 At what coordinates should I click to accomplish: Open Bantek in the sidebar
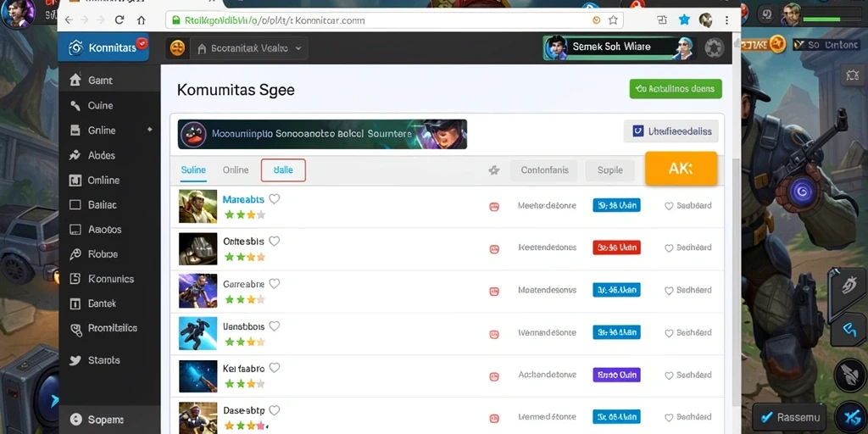click(109, 303)
